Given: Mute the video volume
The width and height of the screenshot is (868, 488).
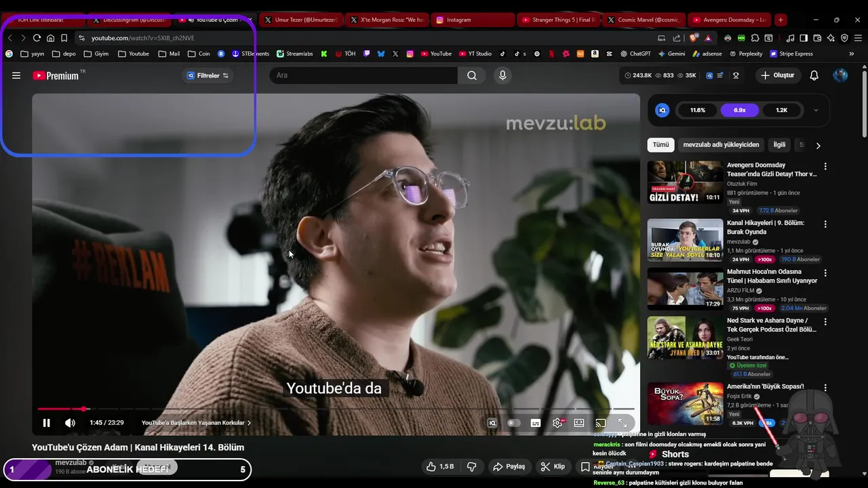Looking at the screenshot, I should click(70, 423).
